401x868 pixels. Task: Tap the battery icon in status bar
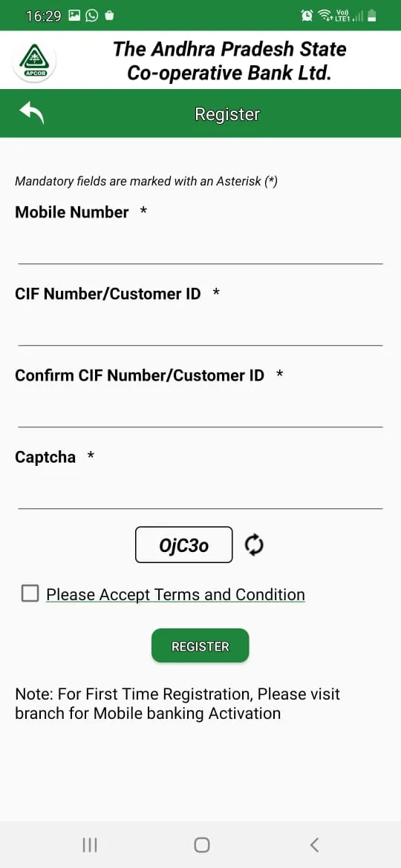(372, 16)
